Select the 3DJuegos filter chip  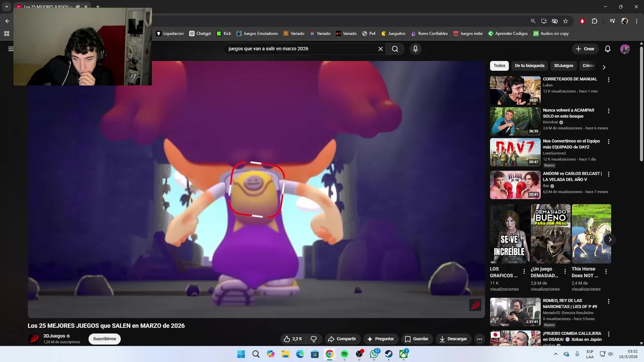click(563, 66)
